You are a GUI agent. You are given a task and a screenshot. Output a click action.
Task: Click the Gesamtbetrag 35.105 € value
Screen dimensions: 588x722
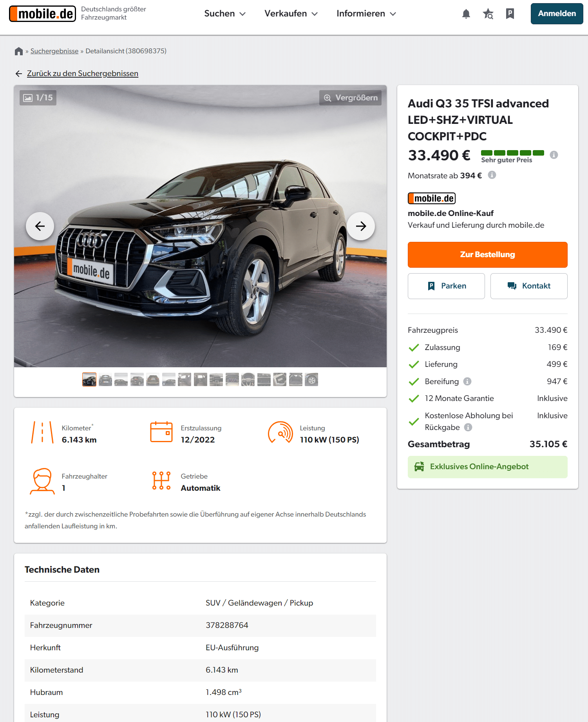(x=548, y=444)
